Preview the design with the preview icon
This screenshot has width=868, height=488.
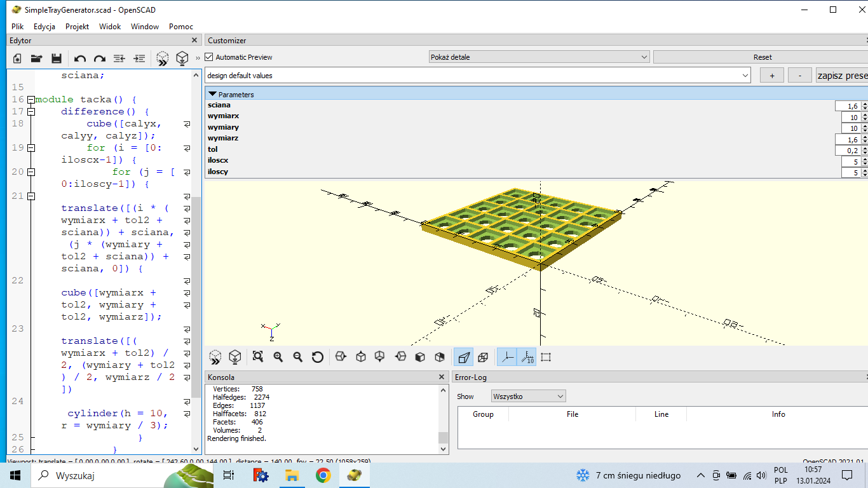click(215, 356)
